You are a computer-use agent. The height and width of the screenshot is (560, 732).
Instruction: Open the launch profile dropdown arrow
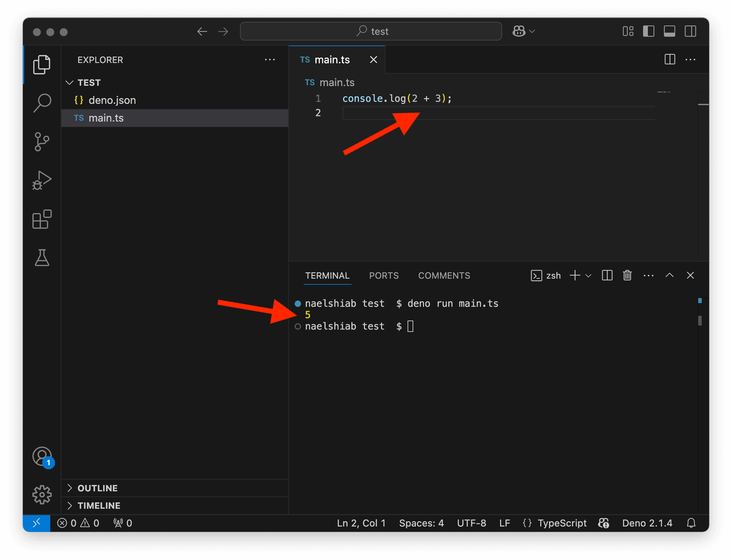coord(588,276)
